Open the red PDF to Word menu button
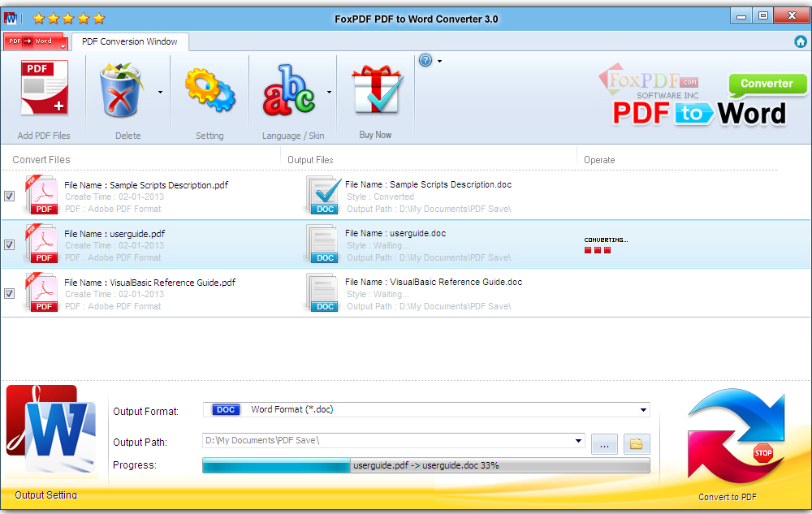 pos(36,41)
